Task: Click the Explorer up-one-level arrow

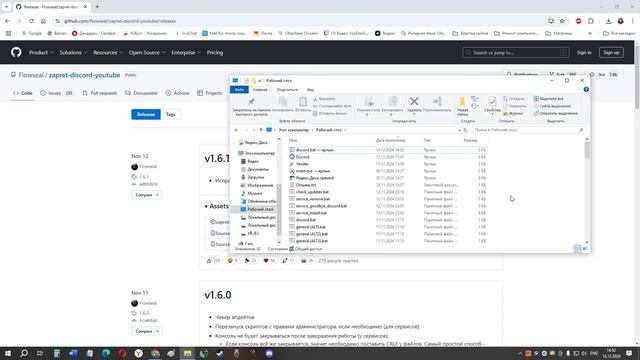Action: pos(261,130)
